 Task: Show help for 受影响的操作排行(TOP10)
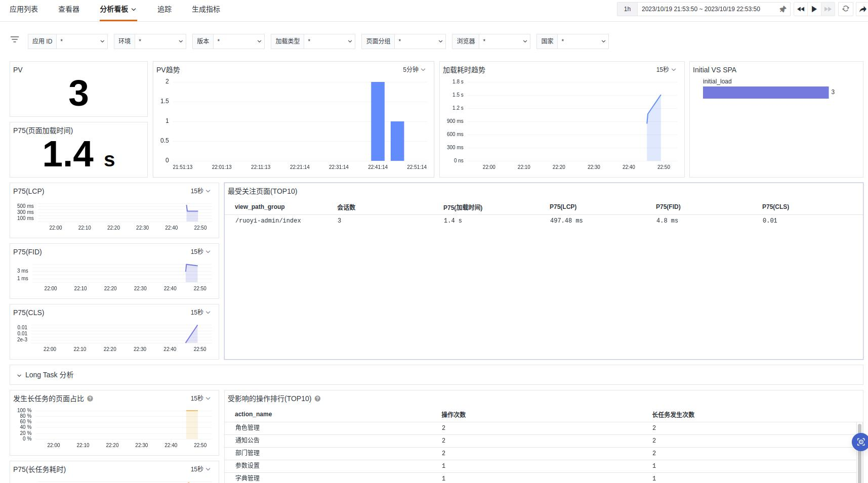(317, 399)
